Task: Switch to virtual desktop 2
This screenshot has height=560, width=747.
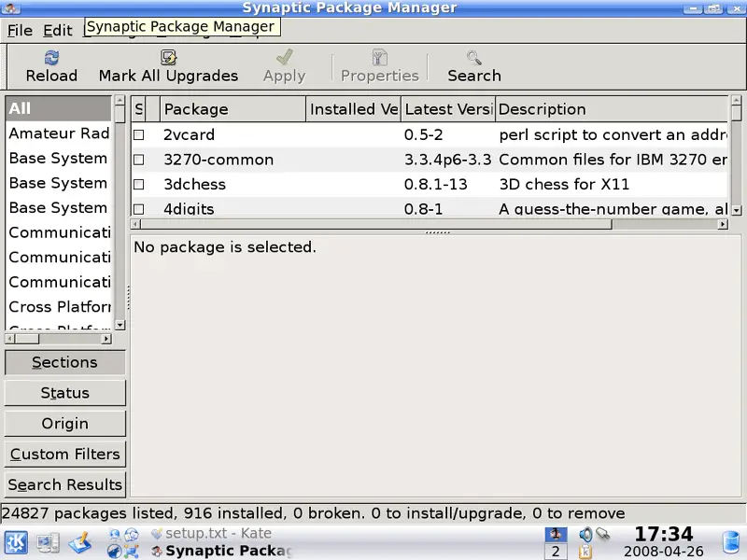Action: pos(556,552)
